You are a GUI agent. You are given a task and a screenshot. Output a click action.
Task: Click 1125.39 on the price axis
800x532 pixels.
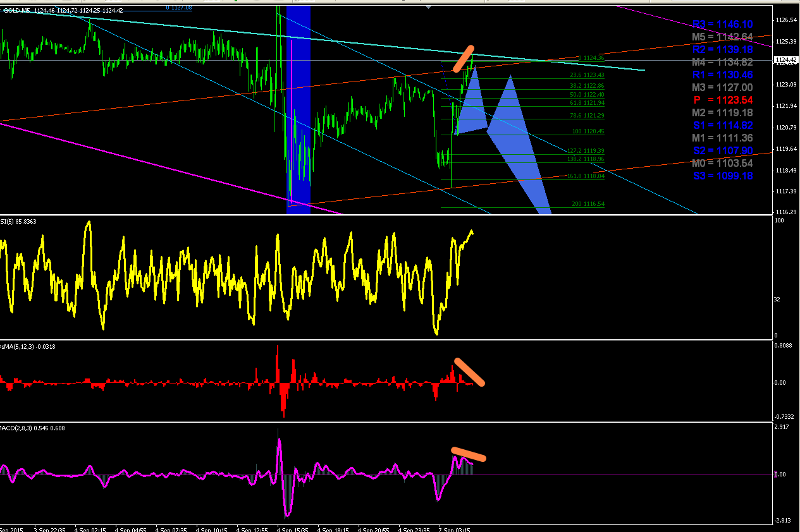click(x=787, y=42)
